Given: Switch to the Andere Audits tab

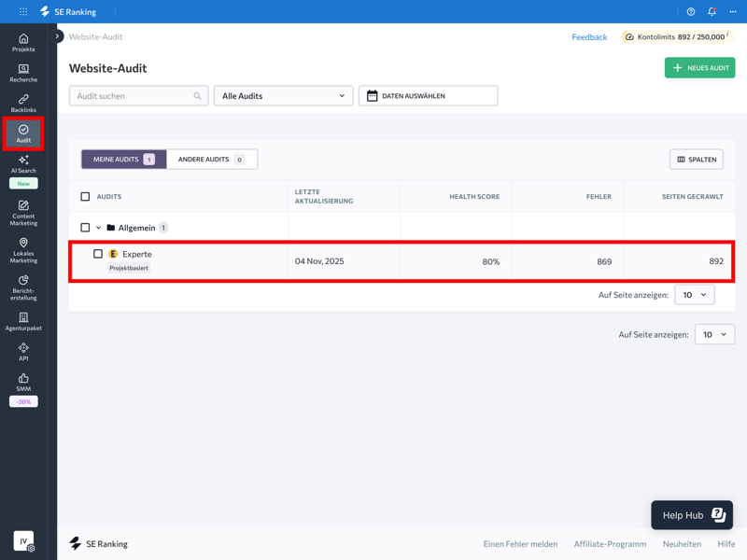Looking at the screenshot, I should coord(211,160).
